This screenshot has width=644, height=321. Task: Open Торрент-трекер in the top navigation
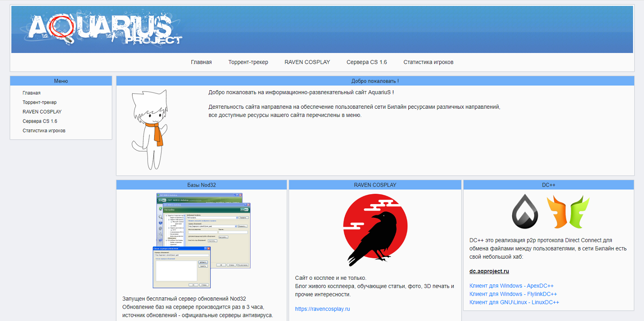(x=248, y=62)
